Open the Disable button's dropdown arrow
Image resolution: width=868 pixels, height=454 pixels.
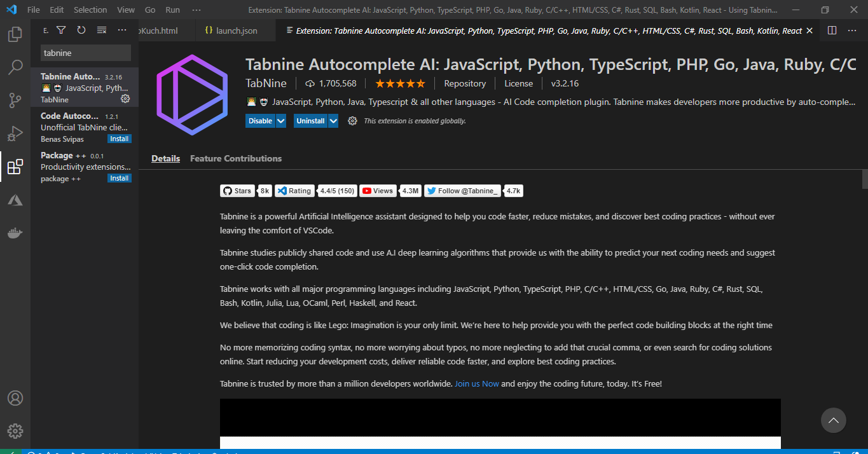(x=280, y=120)
